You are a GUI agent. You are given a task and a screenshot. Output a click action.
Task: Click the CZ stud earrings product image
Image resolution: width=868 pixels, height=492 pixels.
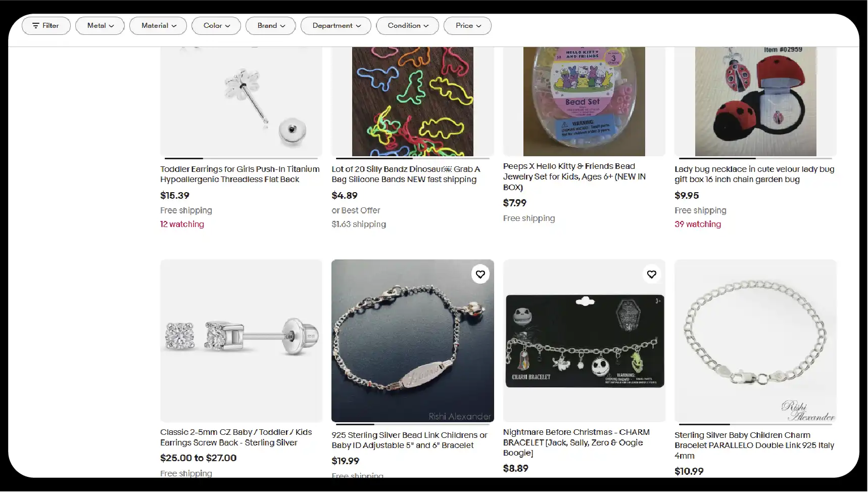(241, 340)
